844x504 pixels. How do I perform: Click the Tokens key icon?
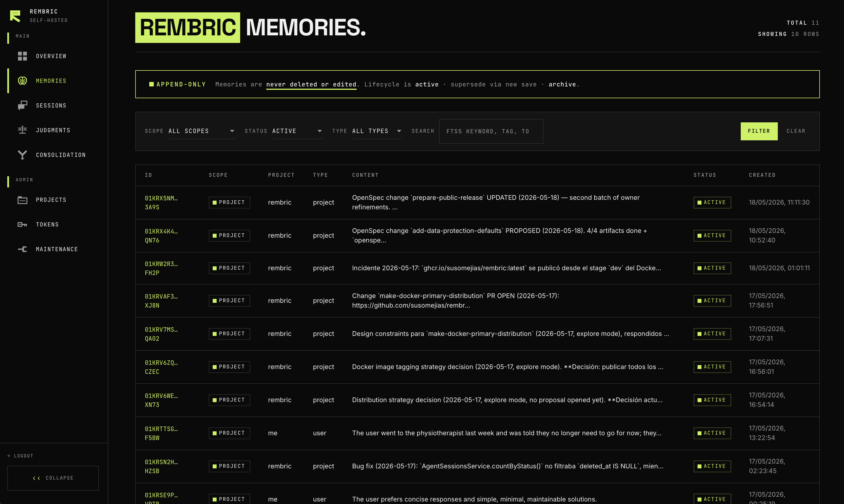22,224
